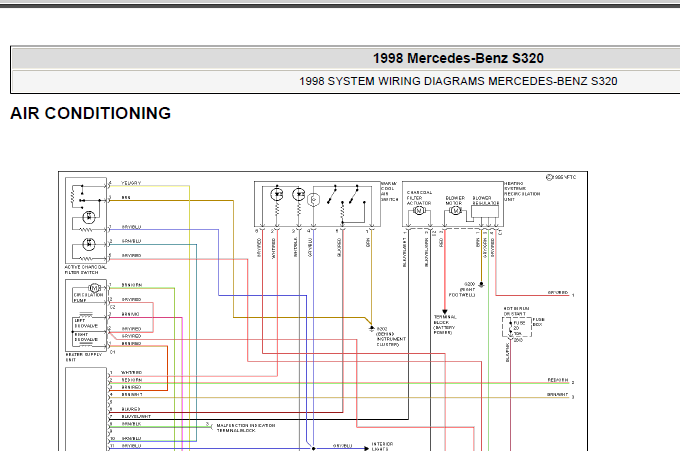The image size is (680, 451).
Task: Click the 'WHT/RED' wire label at pin 1
Action: coord(131,373)
